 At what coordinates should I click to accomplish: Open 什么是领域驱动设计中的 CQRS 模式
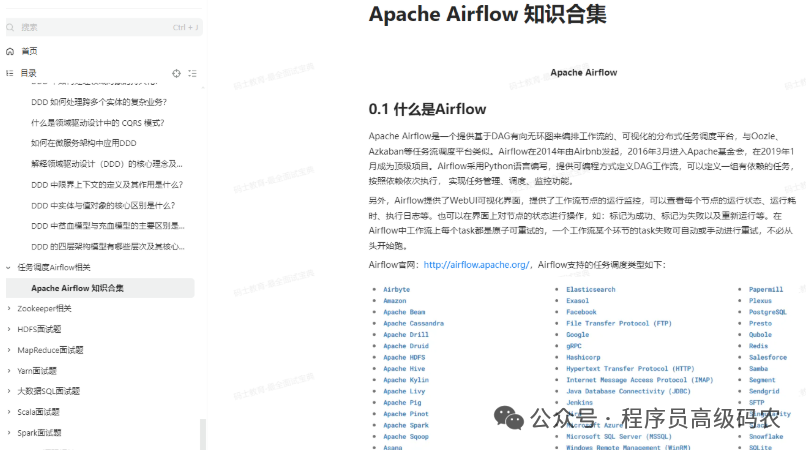98,123
